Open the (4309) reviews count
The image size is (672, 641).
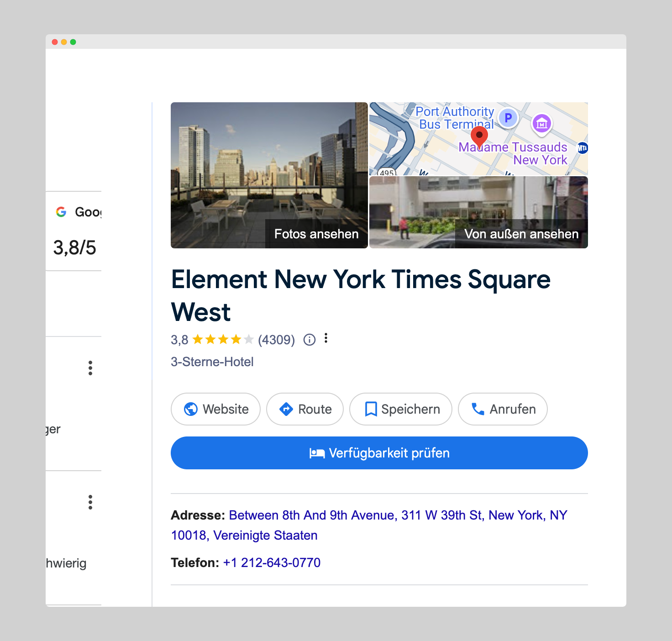click(x=277, y=340)
